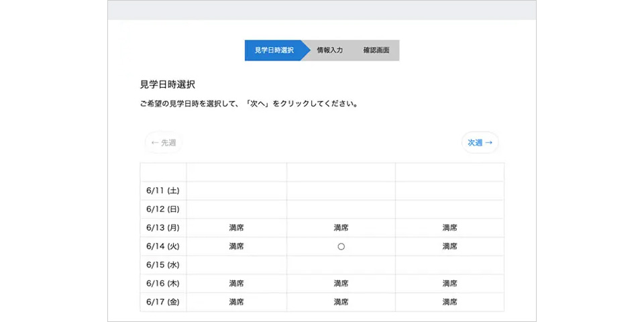Click 満席 in 6/17 row's first slot column
This screenshot has height=322, width=644.
pyautogui.click(x=237, y=303)
